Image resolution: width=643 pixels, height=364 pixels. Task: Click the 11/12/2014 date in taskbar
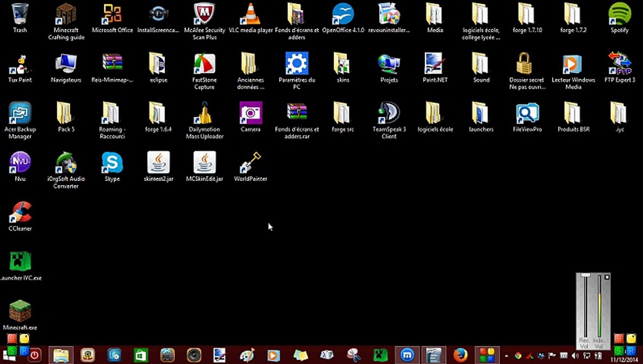625,360
